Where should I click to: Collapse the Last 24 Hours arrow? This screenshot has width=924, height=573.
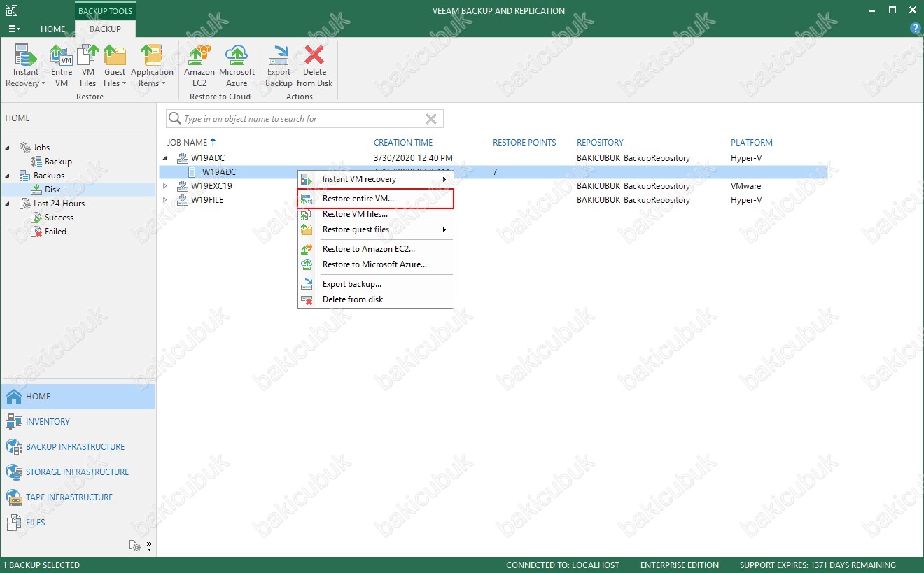pyautogui.click(x=8, y=204)
